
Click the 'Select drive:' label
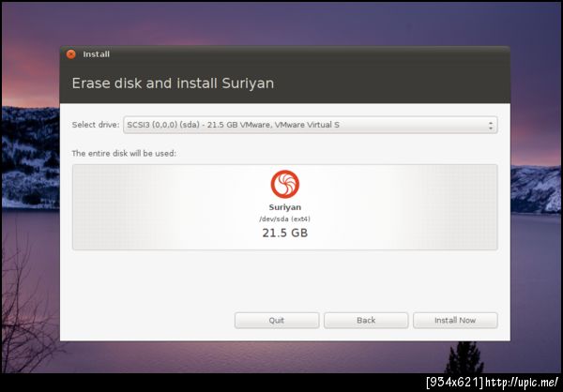click(96, 125)
